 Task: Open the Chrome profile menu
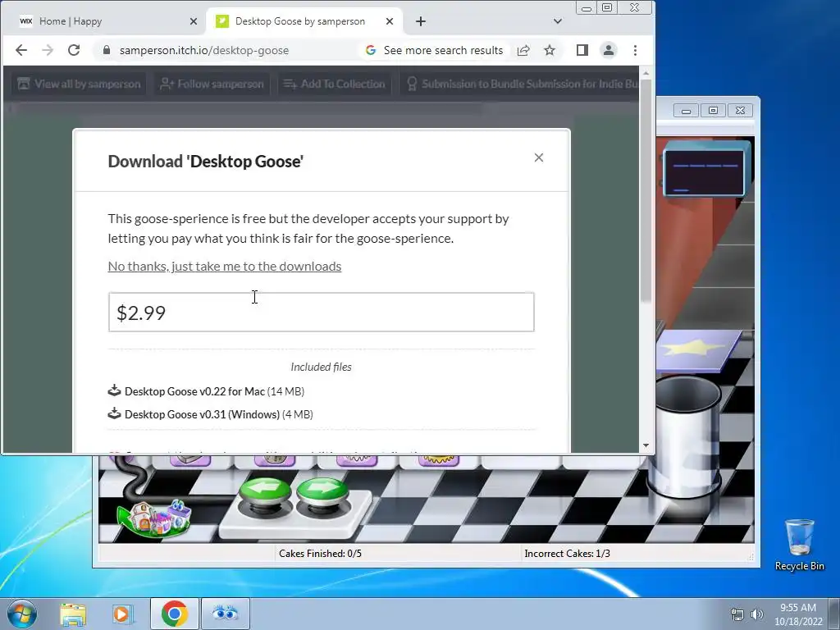[x=609, y=50]
